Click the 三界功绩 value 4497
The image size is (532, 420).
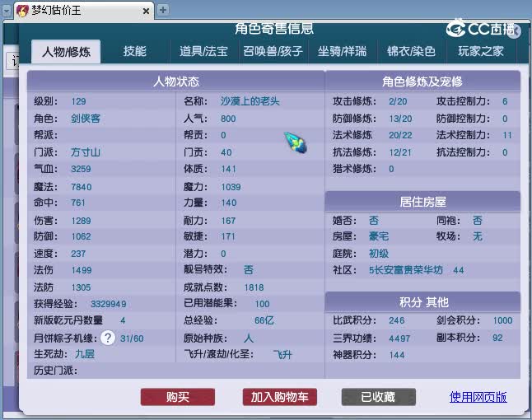tap(399, 338)
